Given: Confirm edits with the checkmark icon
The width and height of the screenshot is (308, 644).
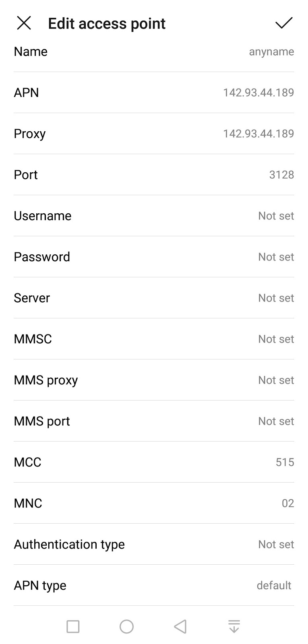Looking at the screenshot, I should tap(283, 23).
